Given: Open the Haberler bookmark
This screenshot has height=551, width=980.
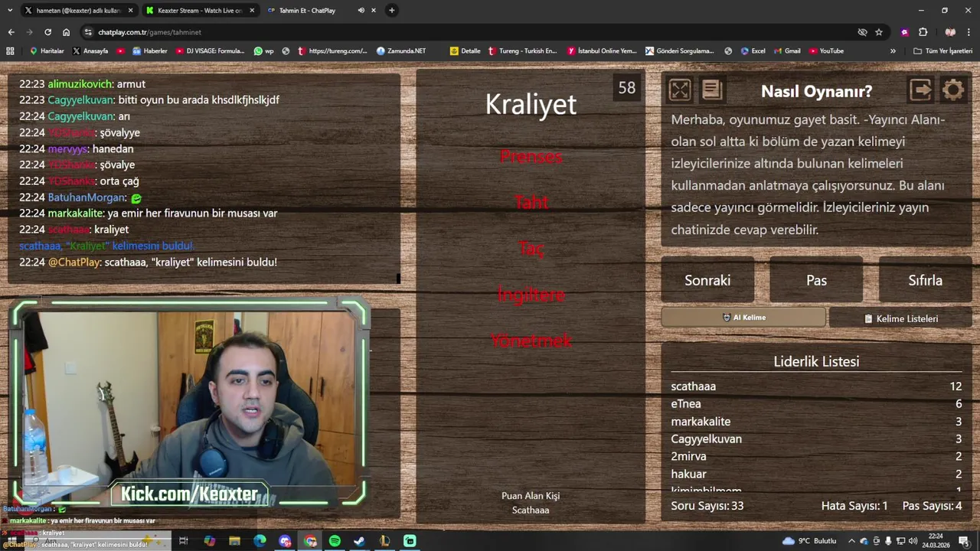Looking at the screenshot, I should [150, 51].
